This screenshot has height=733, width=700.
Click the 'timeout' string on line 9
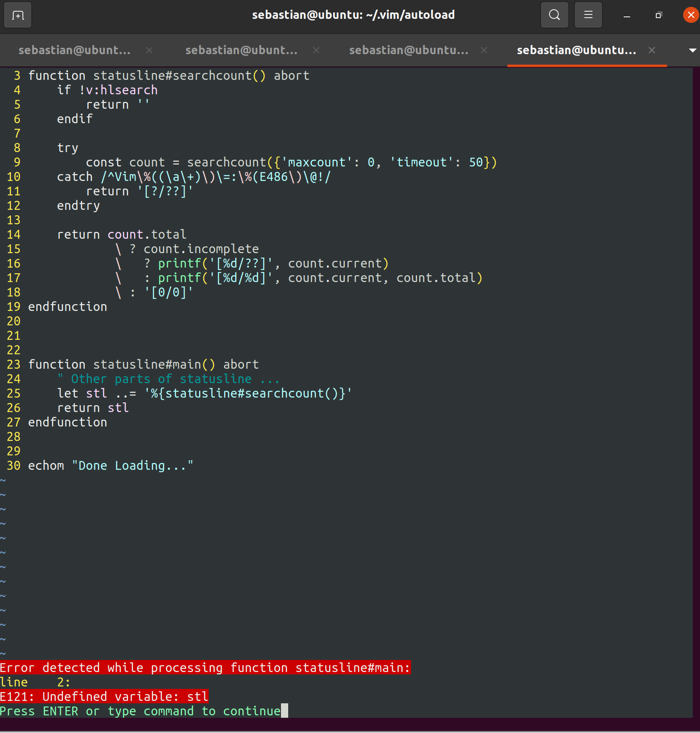click(x=421, y=162)
